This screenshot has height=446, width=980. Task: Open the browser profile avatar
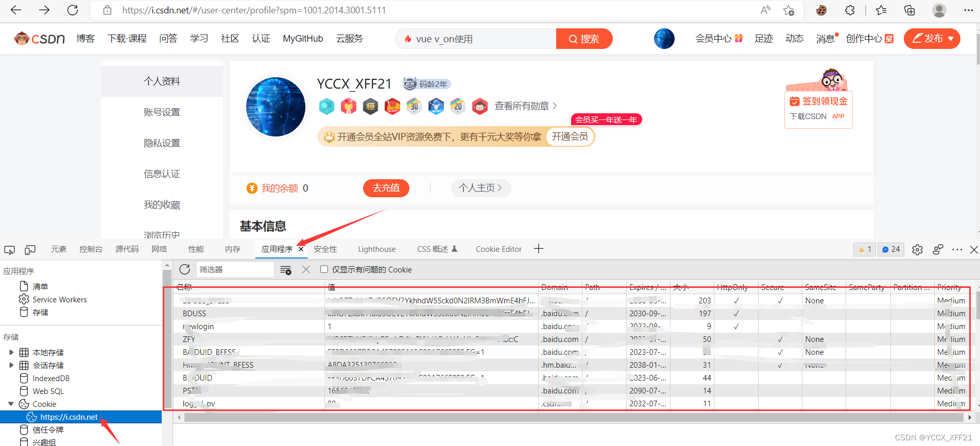pyautogui.click(x=939, y=10)
